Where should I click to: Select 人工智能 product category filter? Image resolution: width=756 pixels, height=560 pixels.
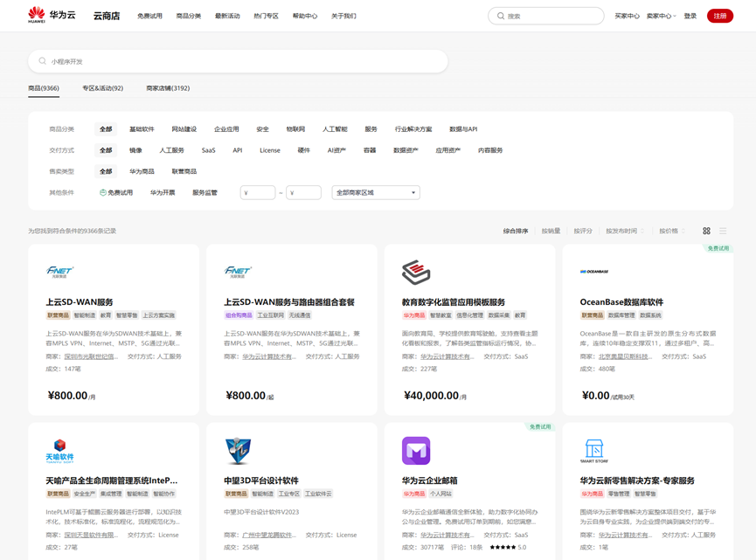coord(335,129)
